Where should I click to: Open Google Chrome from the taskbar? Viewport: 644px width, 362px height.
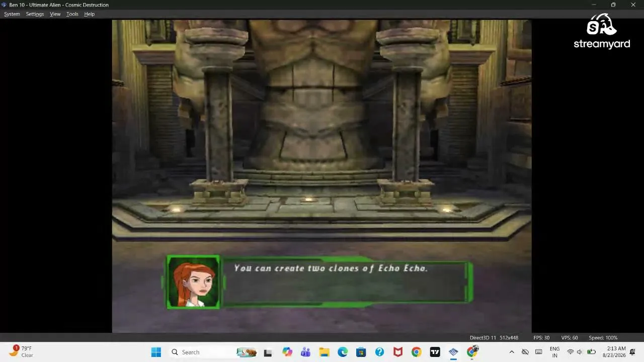(x=416, y=352)
